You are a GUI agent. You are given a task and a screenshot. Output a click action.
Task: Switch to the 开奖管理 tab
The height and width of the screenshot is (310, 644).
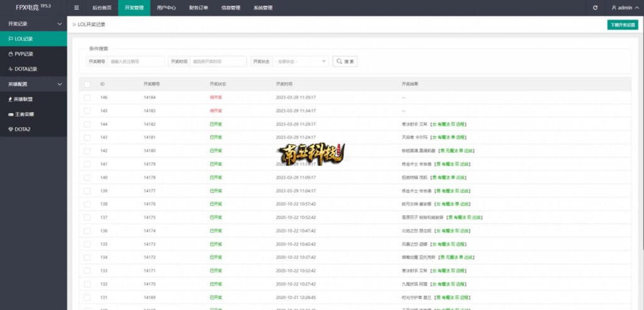click(x=134, y=8)
